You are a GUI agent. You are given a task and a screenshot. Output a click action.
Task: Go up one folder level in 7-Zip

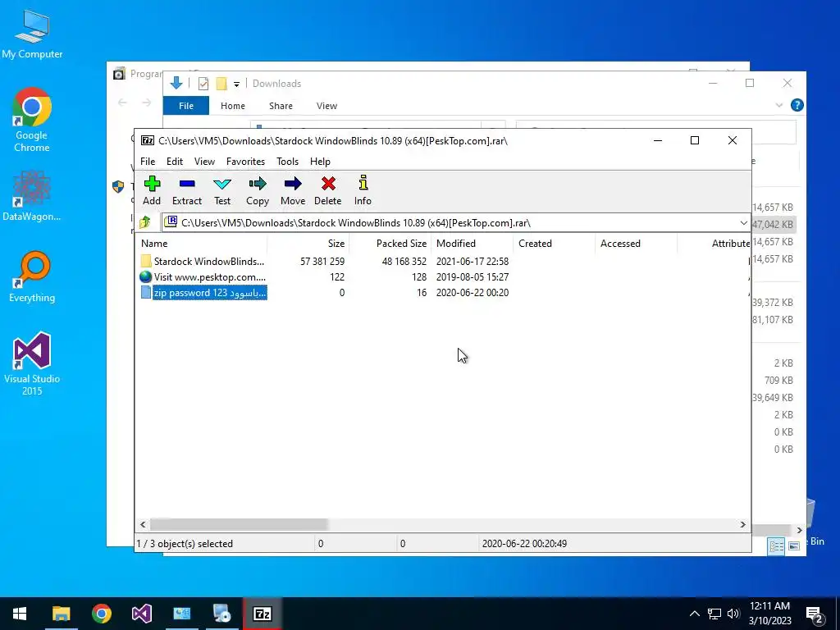(144, 222)
